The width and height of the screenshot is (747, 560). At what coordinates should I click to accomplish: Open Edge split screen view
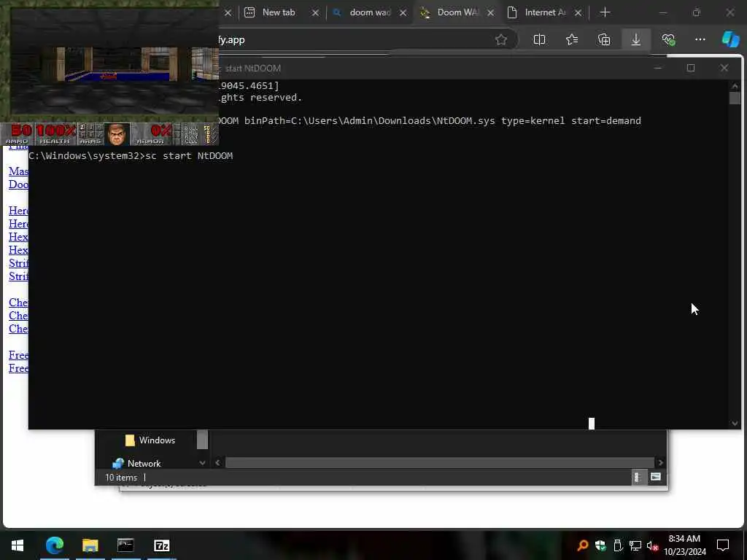coord(539,40)
